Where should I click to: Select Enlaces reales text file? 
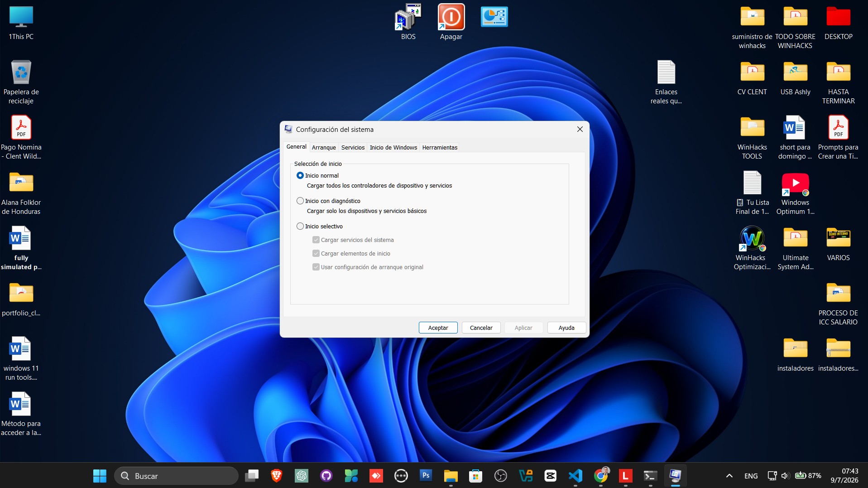coord(666,82)
